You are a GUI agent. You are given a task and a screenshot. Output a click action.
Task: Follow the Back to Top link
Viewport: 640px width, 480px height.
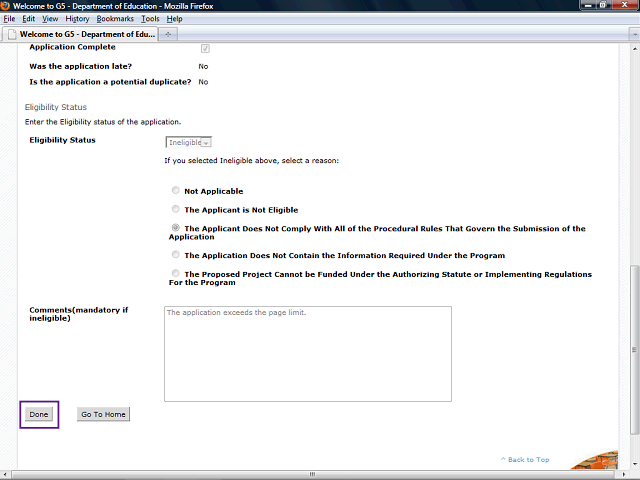(x=525, y=460)
